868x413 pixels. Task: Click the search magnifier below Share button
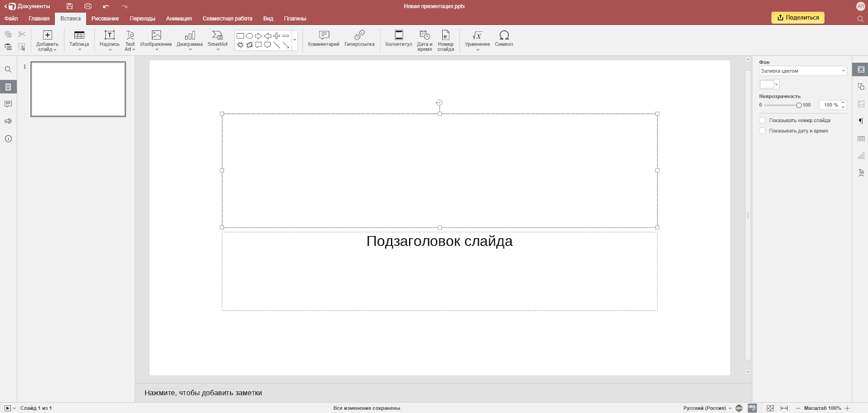click(x=860, y=18)
